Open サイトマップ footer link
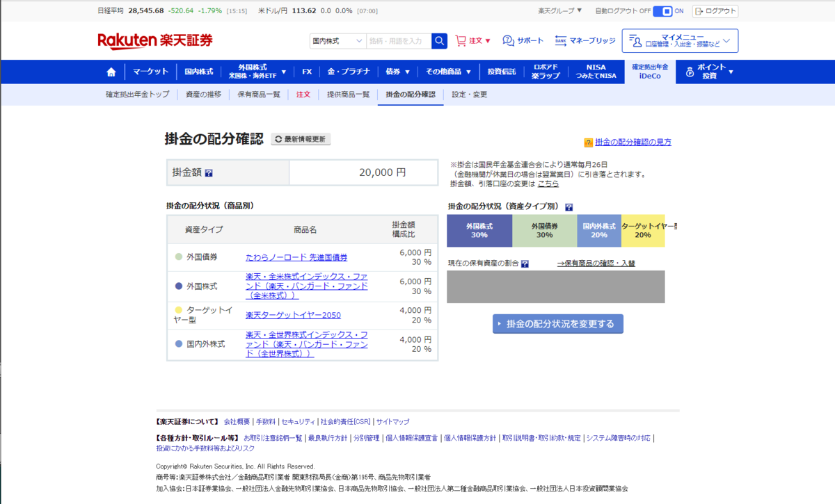The width and height of the screenshot is (835, 504). (x=392, y=421)
